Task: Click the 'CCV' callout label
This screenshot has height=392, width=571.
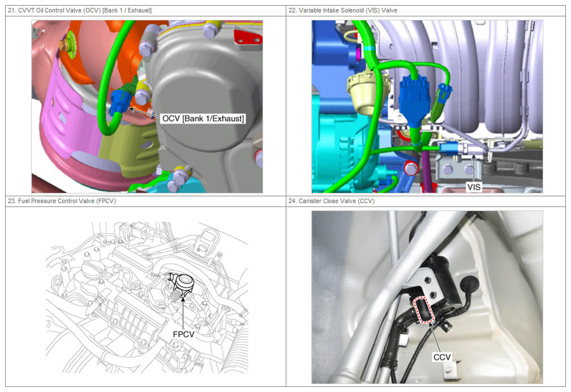Action: (x=442, y=357)
